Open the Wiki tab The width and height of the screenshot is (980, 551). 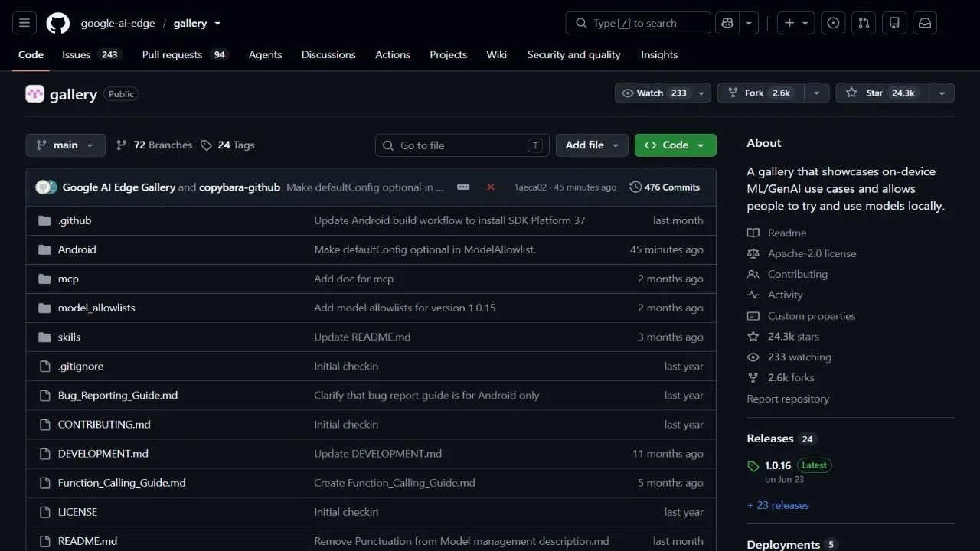(x=496, y=55)
